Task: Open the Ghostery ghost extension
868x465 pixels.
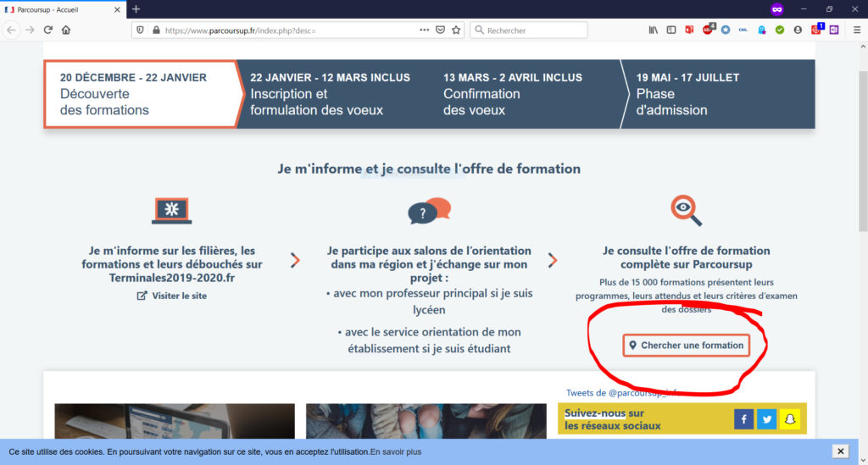Action: click(762, 30)
